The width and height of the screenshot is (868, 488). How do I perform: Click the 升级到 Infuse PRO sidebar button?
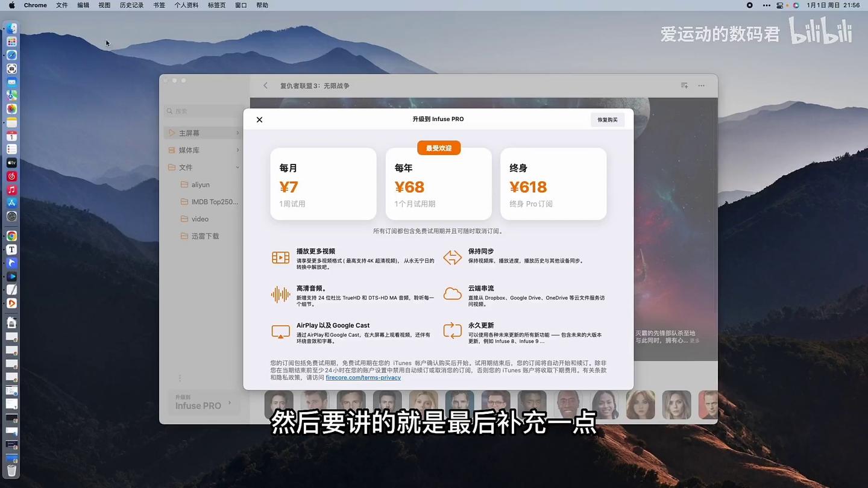click(x=204, y=402)
